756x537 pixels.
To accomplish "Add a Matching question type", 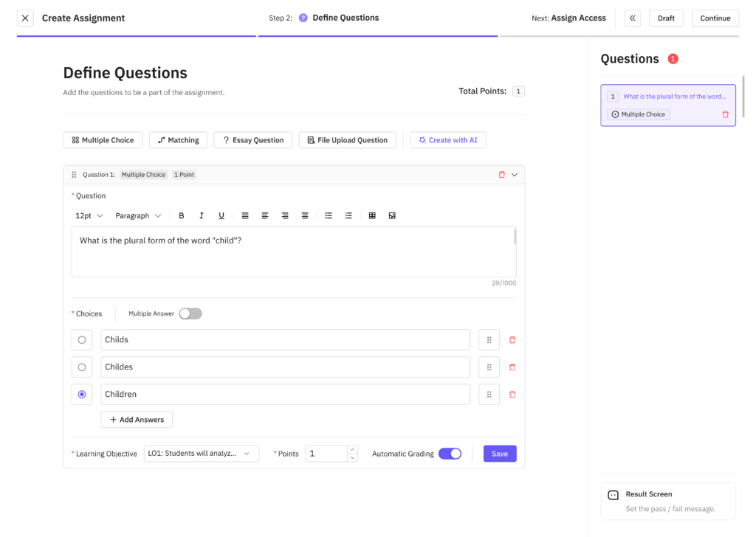I will (x=178, y=140).
